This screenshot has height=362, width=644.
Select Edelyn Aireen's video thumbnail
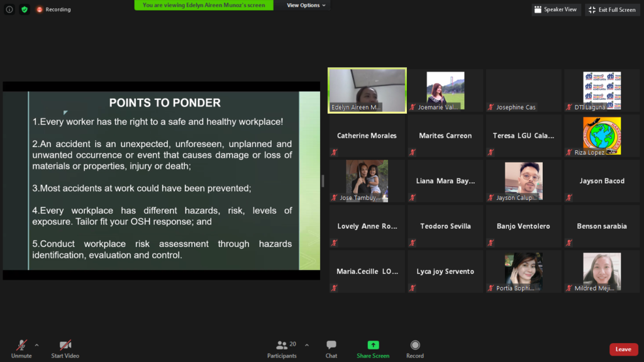[367, 90]
